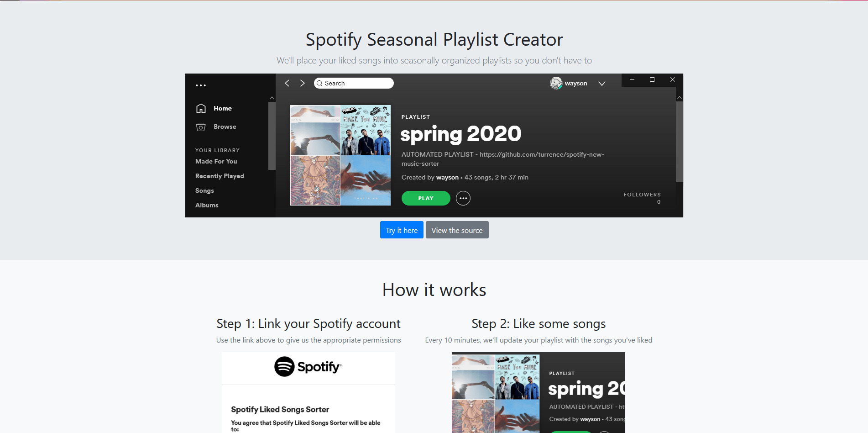Open the circular more options button near Play
868x433 pixels.
click(x=463, y=198)
